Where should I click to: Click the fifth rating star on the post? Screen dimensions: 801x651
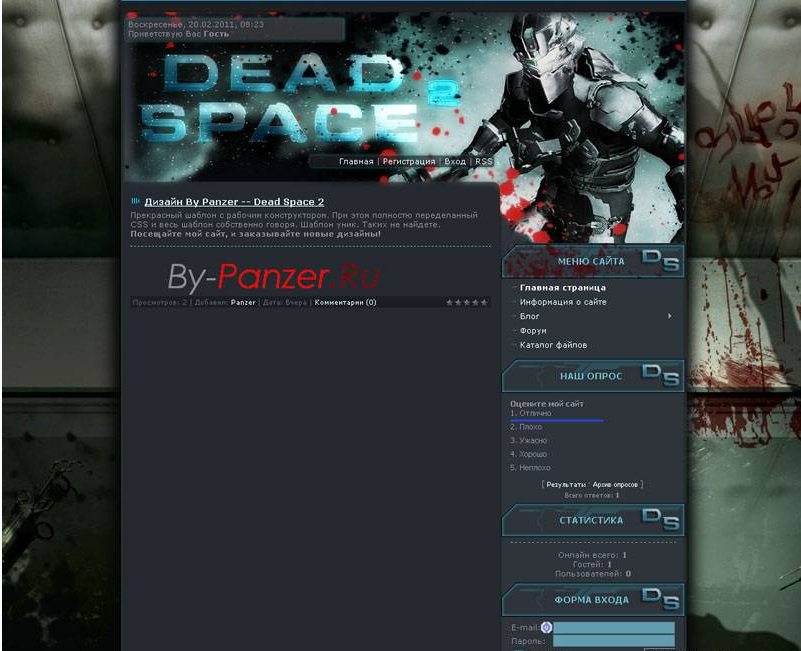482,300
